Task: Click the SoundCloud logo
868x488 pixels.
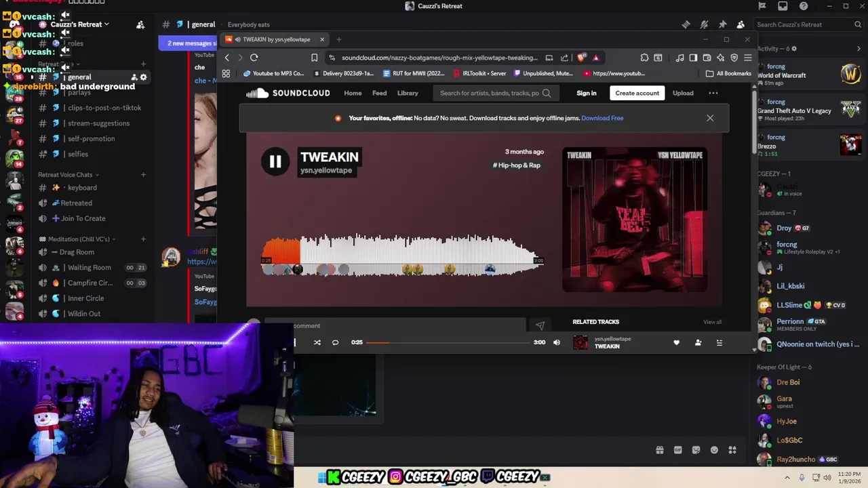Action: 288,93
